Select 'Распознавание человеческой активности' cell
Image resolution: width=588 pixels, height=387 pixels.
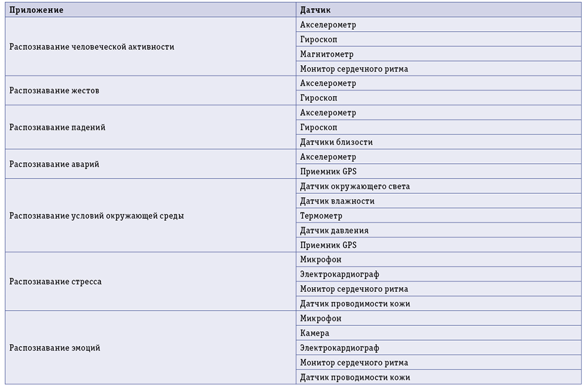[151, 47]
